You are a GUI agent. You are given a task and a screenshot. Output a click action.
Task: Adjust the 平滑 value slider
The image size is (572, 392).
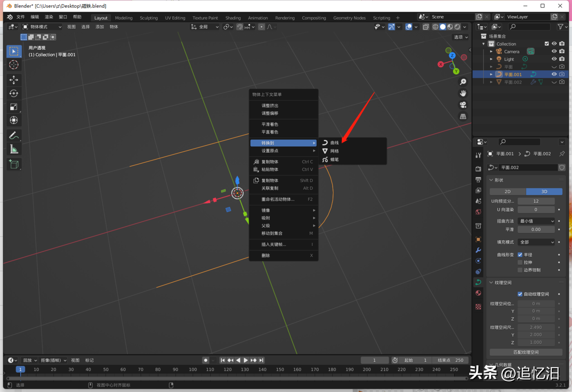pos(536,229)
